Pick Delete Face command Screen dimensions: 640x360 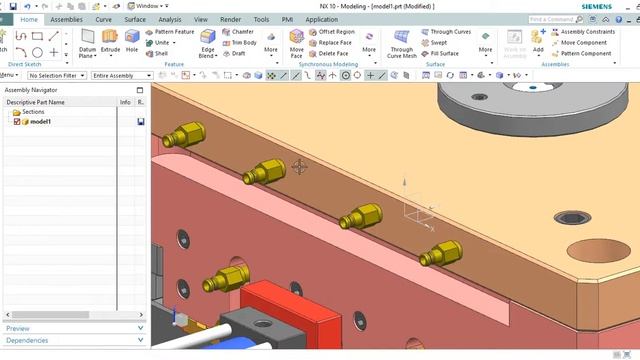(x=329, y=53)
